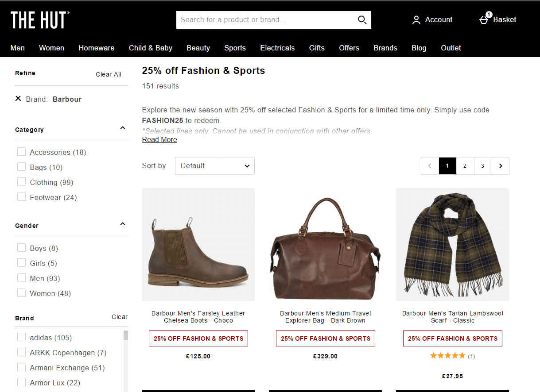Click the Chelsea boot product image
The width and height of the screenshot is (540, 392).
tap(198, 245)
